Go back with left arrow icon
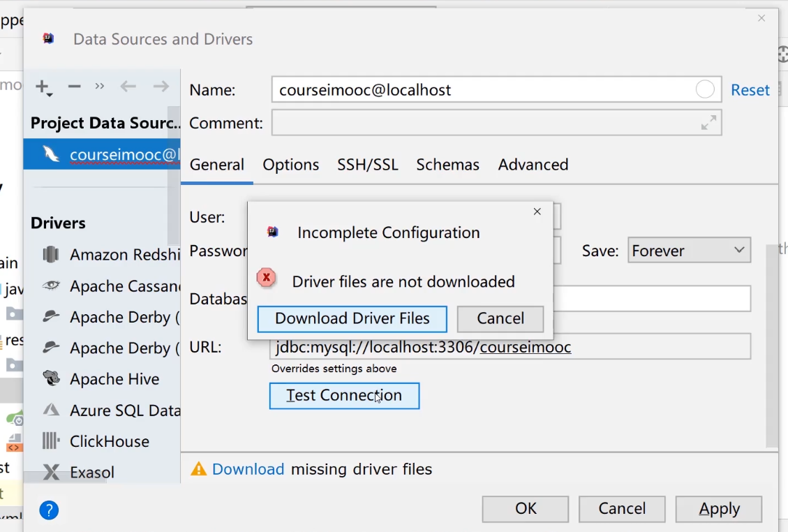 pos(128,87)
